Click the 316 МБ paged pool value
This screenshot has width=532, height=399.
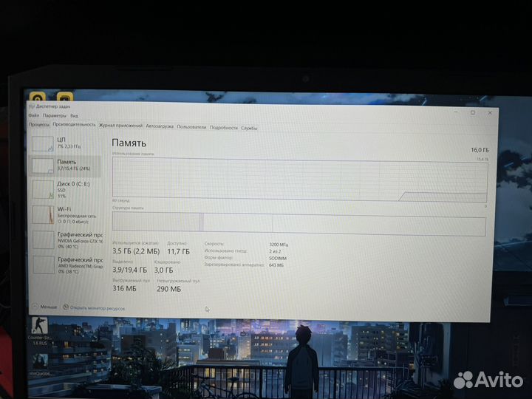click(124, 289)
